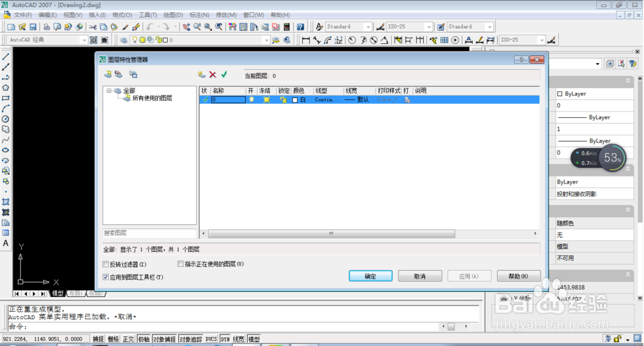Click the Save icon in standard toolbar
The height and width of the screenshot is (346, 644).
click(33, 26)
